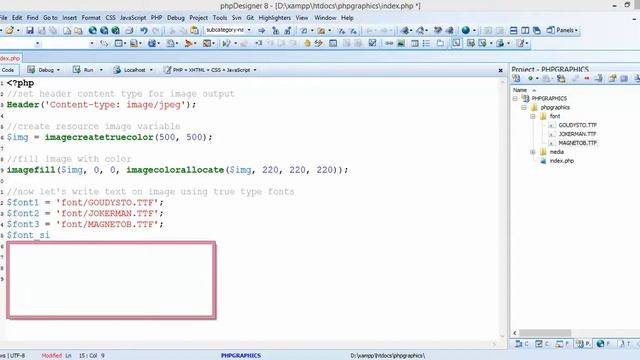This screenshot has width=640, height=360.
Task: Click the Localhost button
Action: pyautogui.click(x=130, y=70)
